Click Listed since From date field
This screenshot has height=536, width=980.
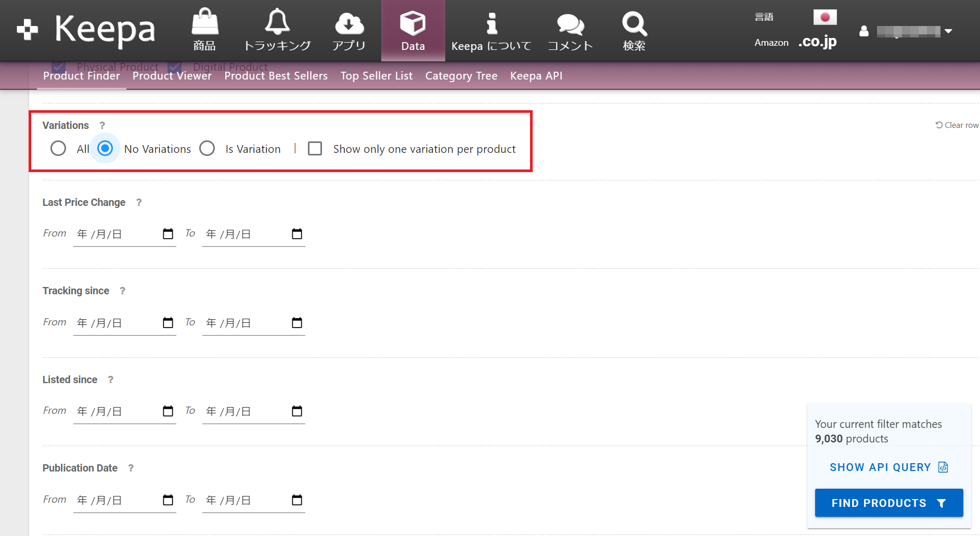[x=125, y=412]
